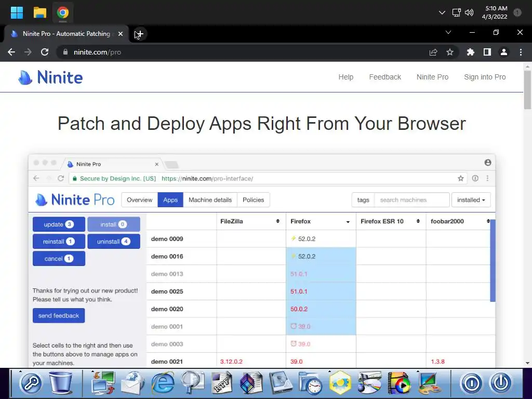Sort by the FileZilla column arrows
This screenshot has height=399, width=532.
point(278,221)
